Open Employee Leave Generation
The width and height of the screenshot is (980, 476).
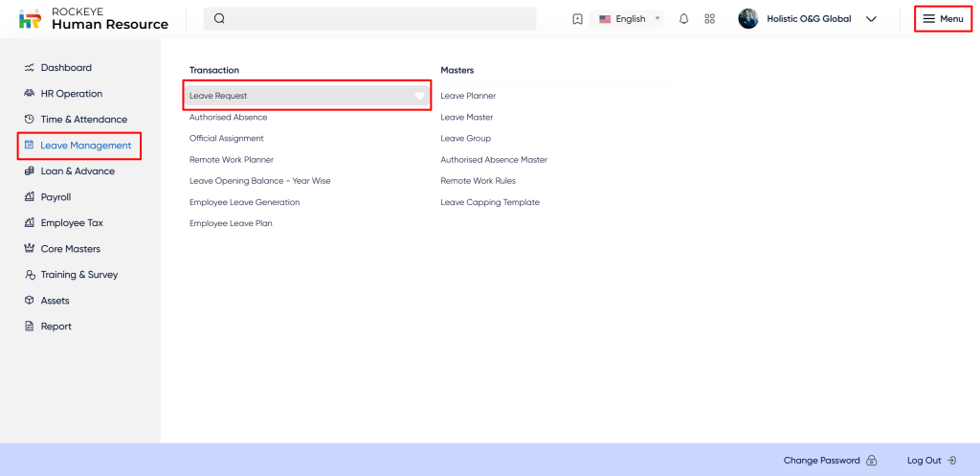244,202
